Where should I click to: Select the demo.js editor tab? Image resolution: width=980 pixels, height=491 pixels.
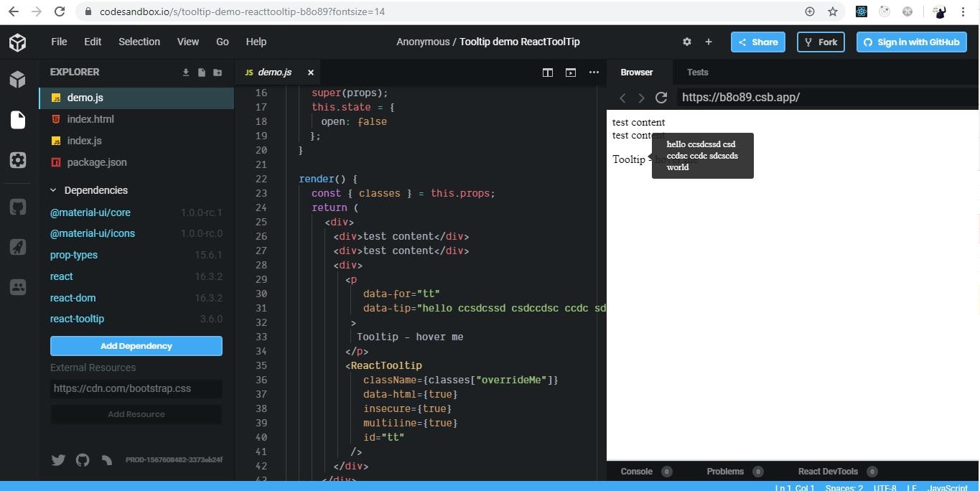click(x=275, y=73)
